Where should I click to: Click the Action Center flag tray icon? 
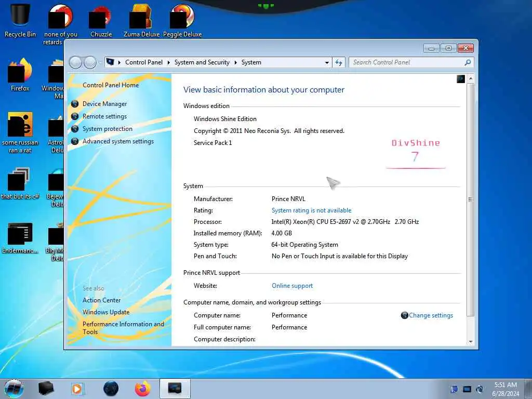click(x=454, y=389)
